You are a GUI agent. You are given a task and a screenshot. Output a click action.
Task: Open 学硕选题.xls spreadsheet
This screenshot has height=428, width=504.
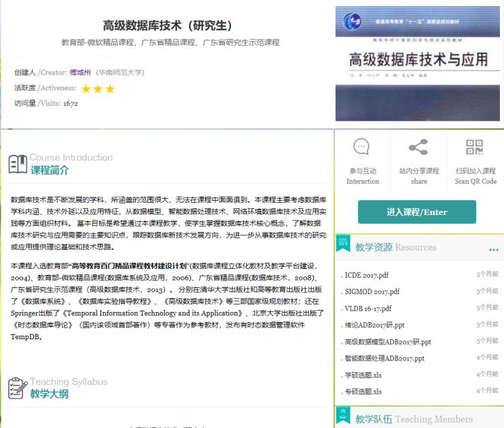(x=362, y=375)
